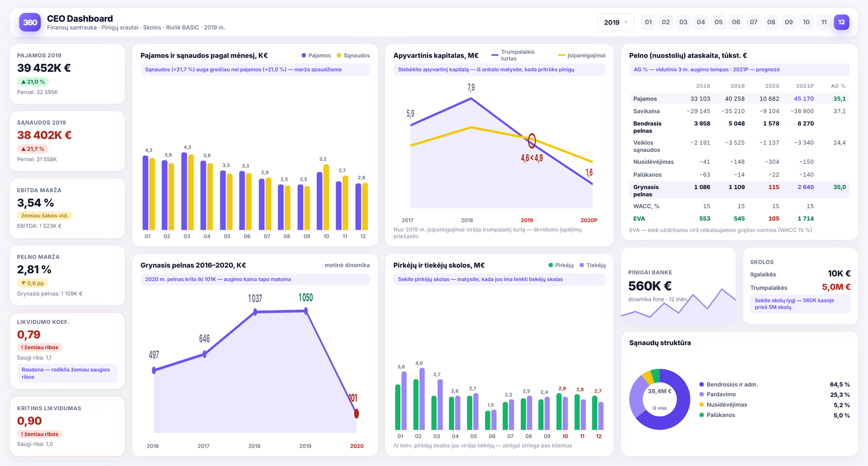Screen dimensions: 868x466
Task: Click the 2020 red data point at 101
Action: tap(356, 413)
